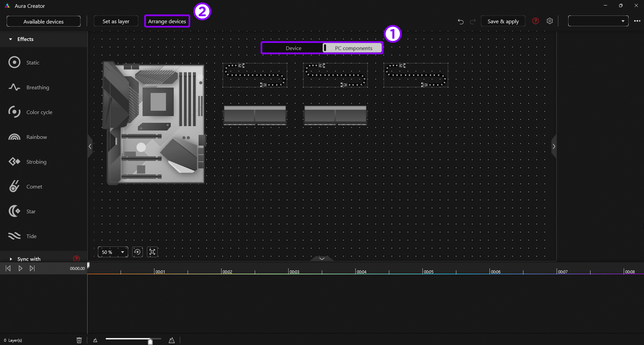The width and height of the screenshot is (644, 345).
Task: Click Save & apply
Action: pyautogui.click(x=503, y=21)
